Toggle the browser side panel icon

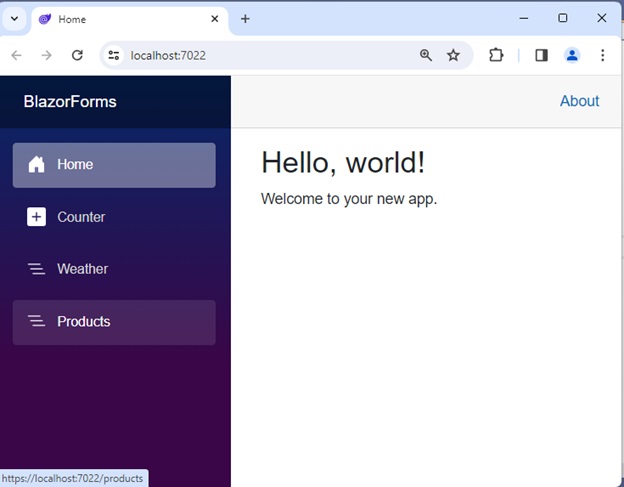pyautogui.click(x=541, y=55)
